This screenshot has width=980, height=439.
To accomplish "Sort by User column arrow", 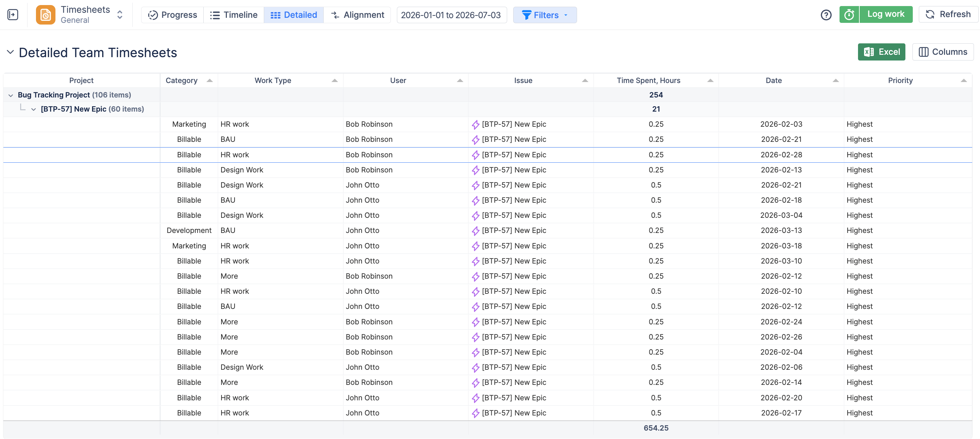I will (x=460, y=80).
